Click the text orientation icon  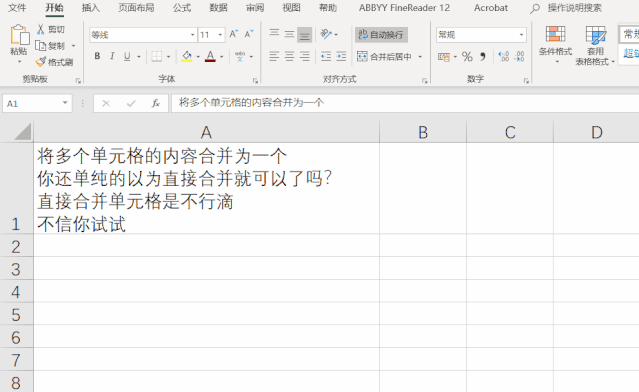coord(326,34)
